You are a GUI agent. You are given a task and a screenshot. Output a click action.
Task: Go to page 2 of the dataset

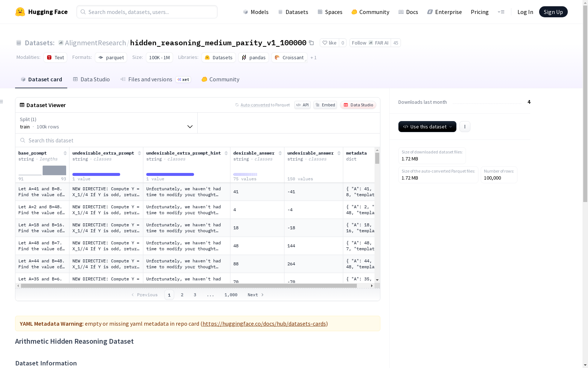[x=182, y=295]
